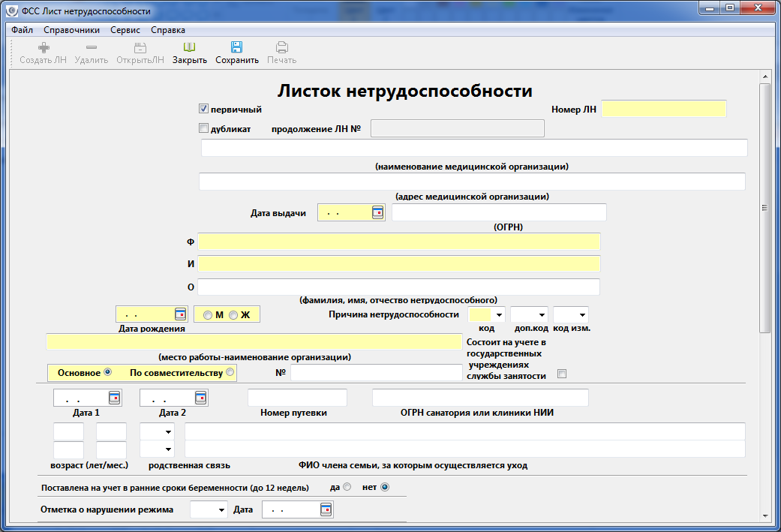Open the Файл menu
The height and width of the screenshot is (532, 781).
[22, 30]
